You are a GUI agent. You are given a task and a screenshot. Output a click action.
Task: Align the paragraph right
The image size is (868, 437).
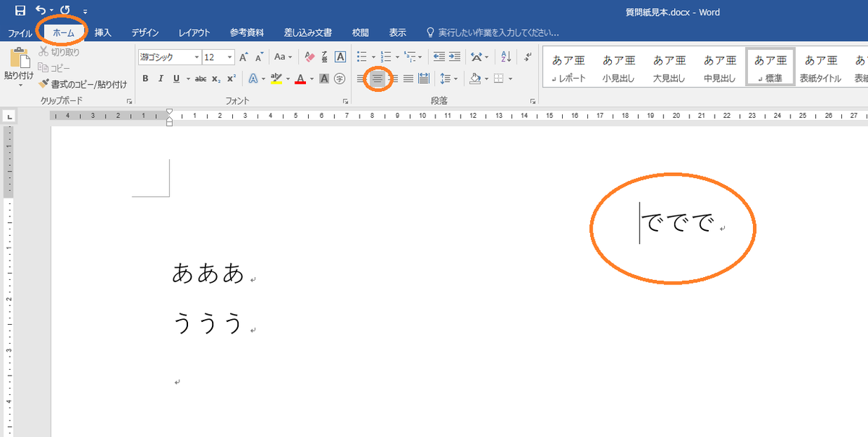point(393,78)
